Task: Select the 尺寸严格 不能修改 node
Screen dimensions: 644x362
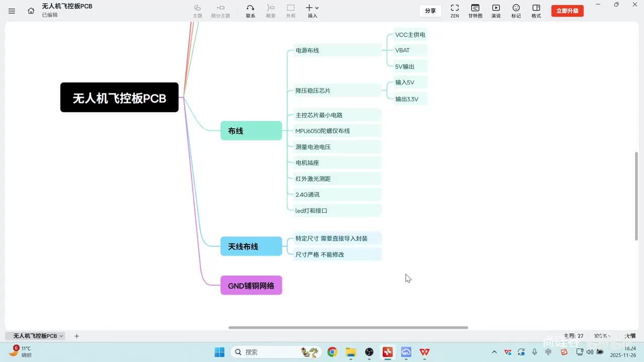Action: [x=338, y=254]
